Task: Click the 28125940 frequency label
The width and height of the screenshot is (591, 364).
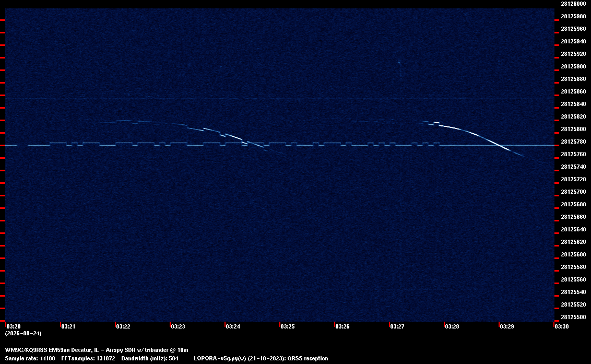Action: point(573,41)
